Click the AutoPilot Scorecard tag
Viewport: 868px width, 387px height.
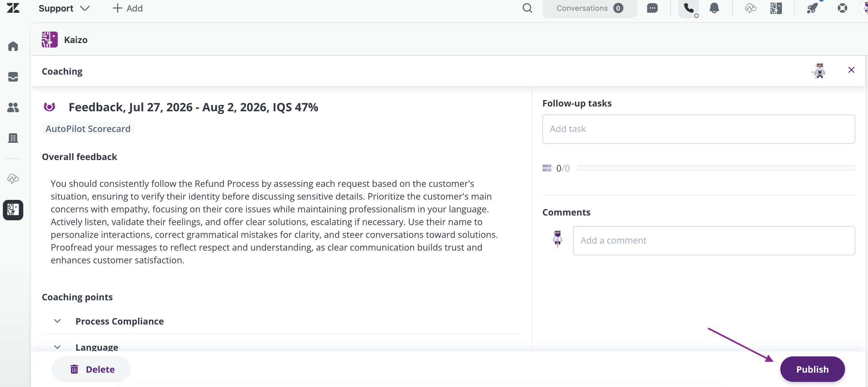pyautogui.click(x=88, y=129)
